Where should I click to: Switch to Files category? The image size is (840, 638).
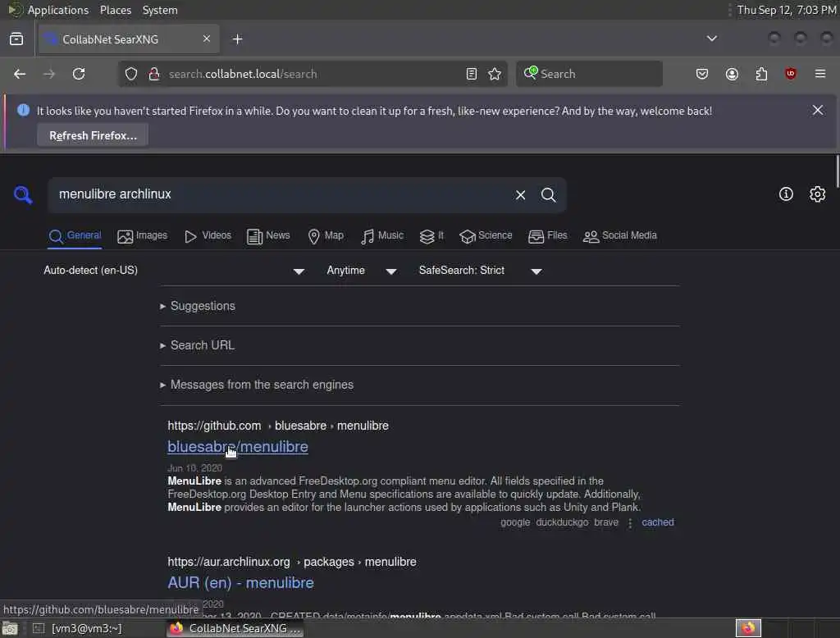tap(547, 236)
